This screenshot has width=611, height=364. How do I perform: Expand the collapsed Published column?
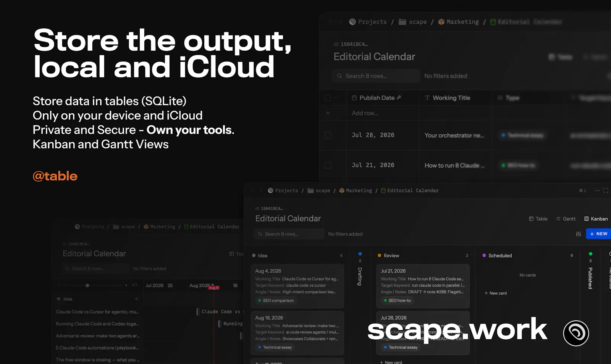590,278
